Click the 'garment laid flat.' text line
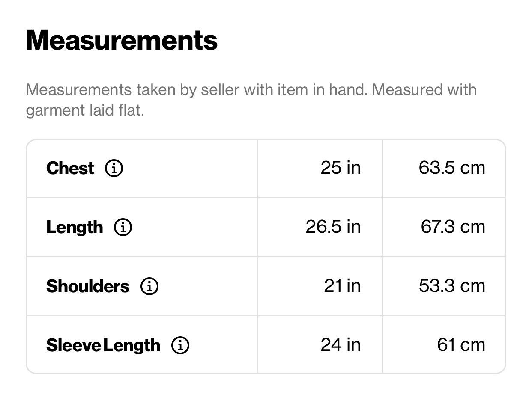 point(85,111)
